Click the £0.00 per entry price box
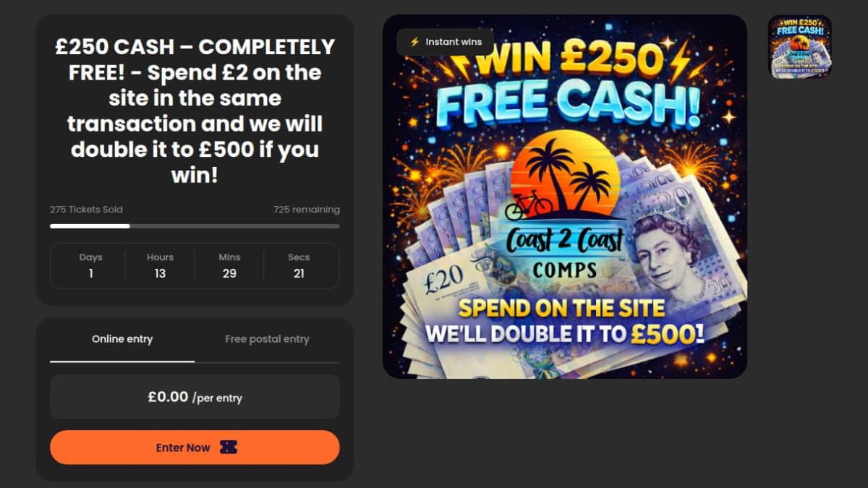This screenshot has height=488, width=868. click(x=195, y=397)
